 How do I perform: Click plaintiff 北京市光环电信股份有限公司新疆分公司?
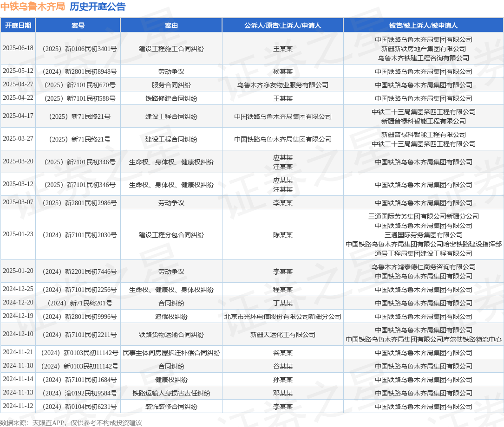coord(283,317)
